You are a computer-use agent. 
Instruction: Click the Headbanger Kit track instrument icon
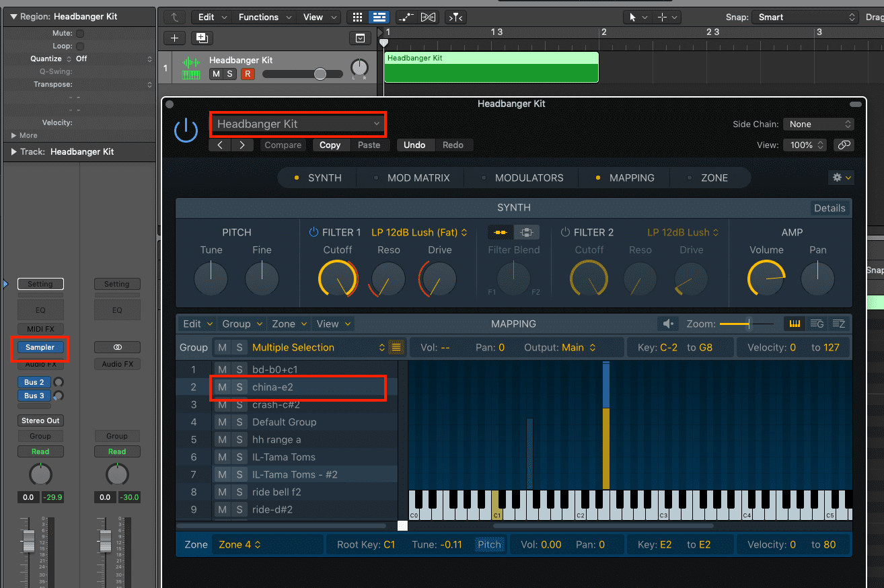(x=191, y=67)
